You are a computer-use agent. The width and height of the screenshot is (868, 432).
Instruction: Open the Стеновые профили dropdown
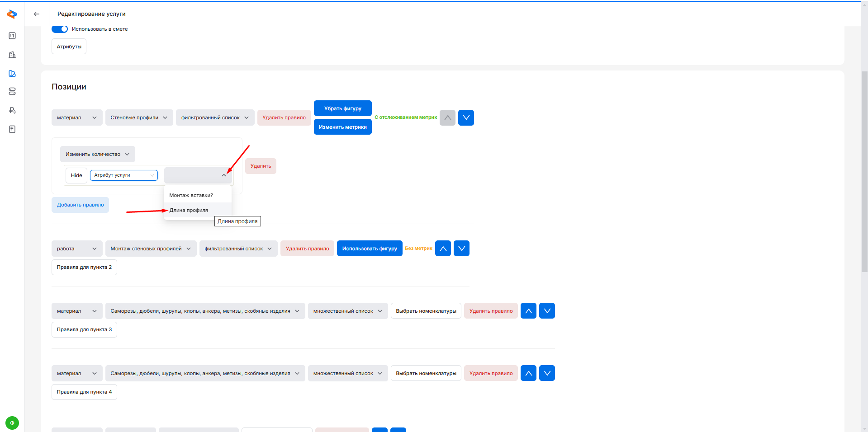(139, 117)
